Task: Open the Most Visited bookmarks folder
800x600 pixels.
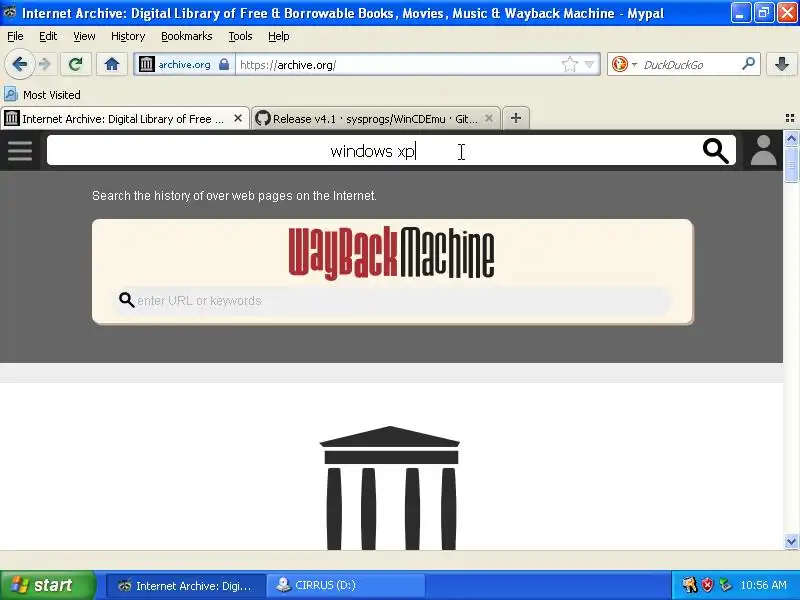Action: [42, 95]
